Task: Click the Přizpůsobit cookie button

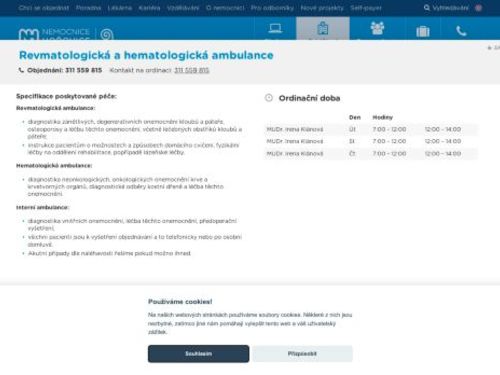Action: coord(302,354)
